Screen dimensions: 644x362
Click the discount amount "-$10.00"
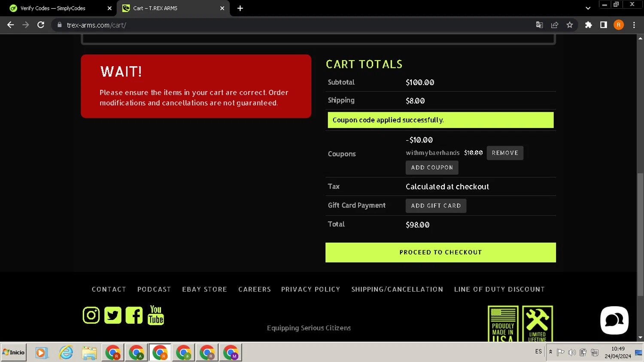[x=419, y=140]
